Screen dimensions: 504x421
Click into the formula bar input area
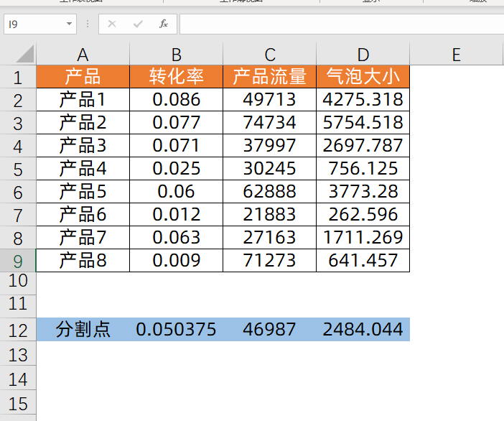(x=337, y=24)
